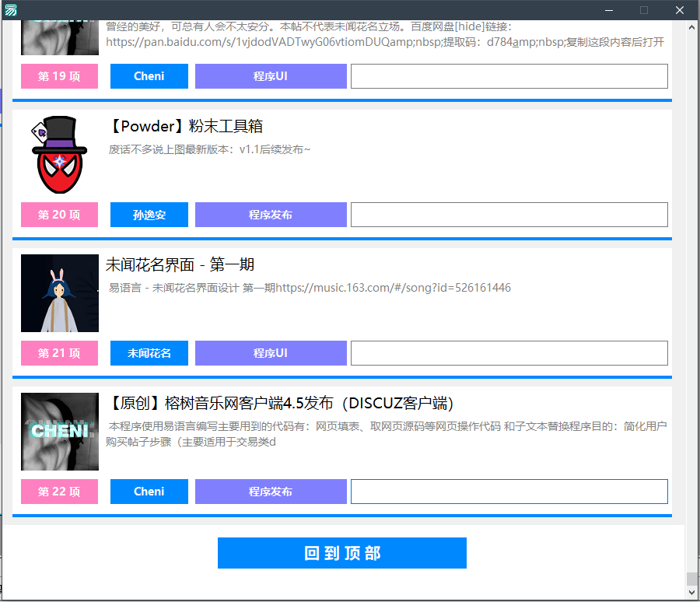The height and width of the screenshot is (602, 700).
Task: Open the Powder top-hat avatar thumbnail
Action: tap(59, 155)
